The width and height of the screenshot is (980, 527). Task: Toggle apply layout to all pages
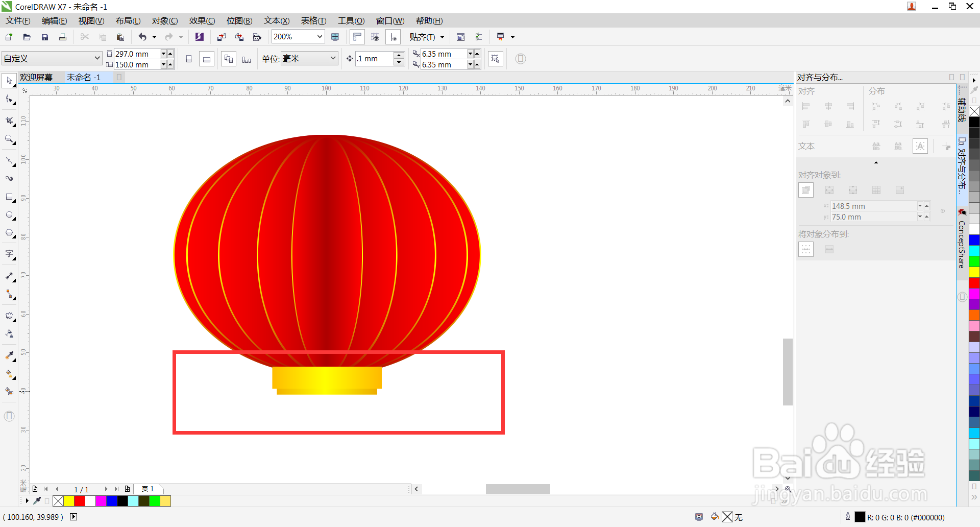229,59
